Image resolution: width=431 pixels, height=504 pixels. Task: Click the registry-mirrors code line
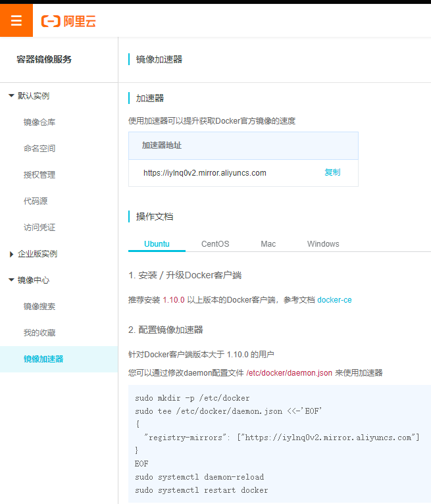point(282,438)
